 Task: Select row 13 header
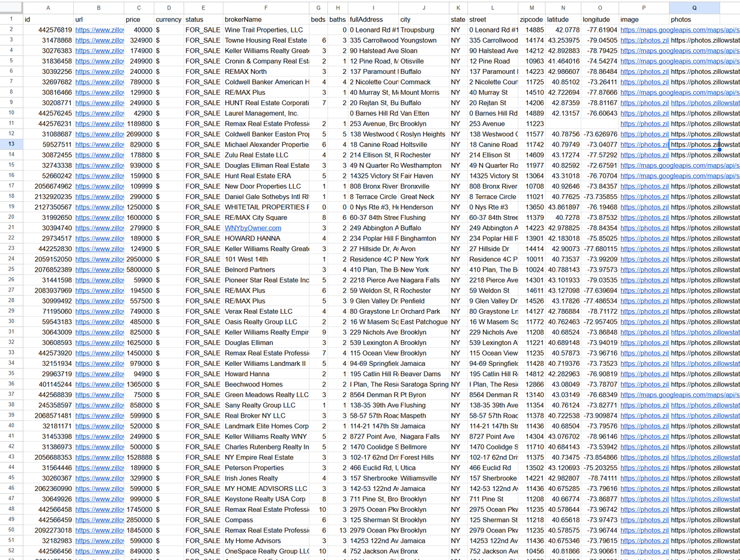[x=11, y=144]
